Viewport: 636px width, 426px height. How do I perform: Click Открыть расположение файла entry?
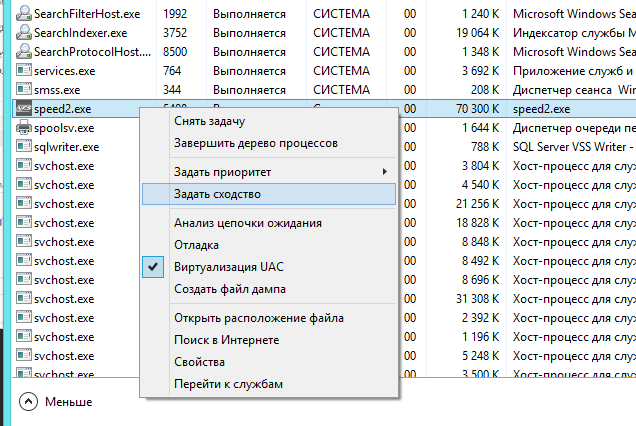259,318
